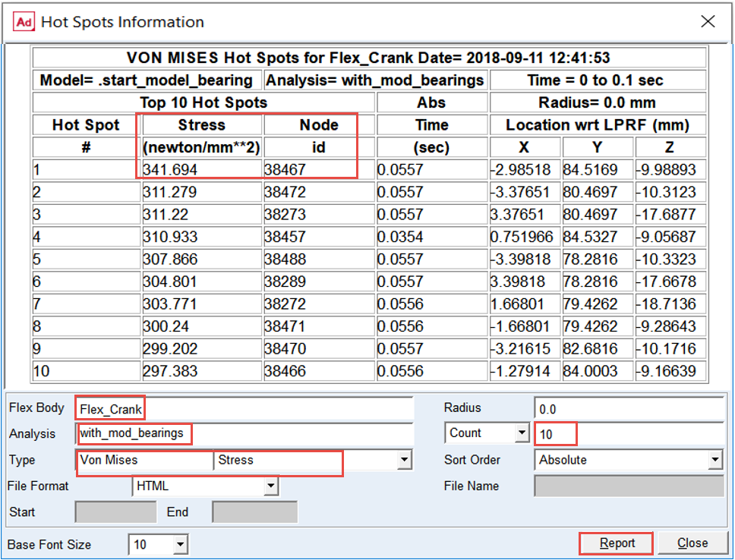Screen dimensions: 735x560
Task: Open the Type Stress dropdown arrow
Action: [404, 460]
